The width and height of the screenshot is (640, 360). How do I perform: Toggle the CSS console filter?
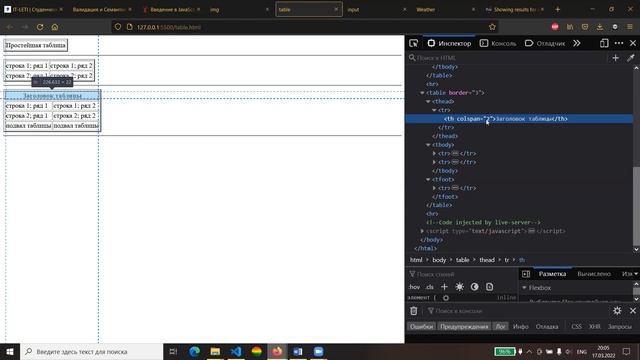click(x=576, y=327)
